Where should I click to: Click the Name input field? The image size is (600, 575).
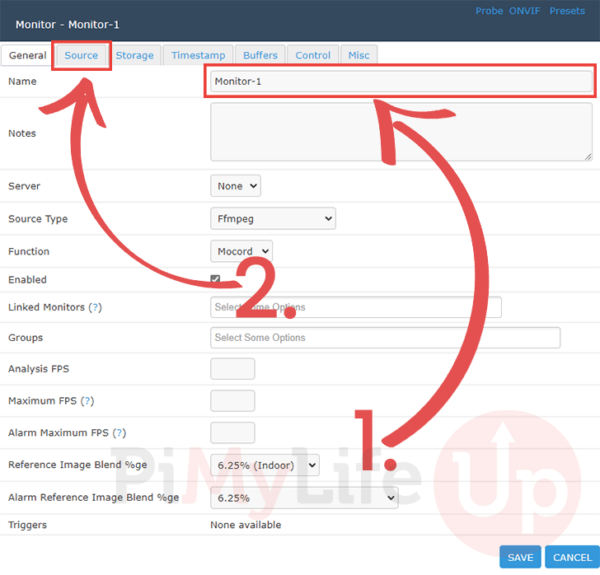[400, 82]
